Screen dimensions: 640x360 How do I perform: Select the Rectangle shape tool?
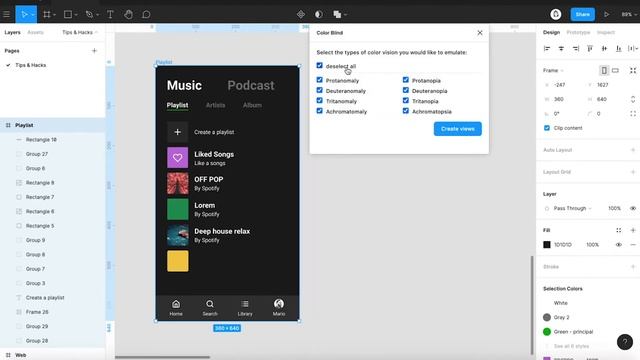click(68, 14)
